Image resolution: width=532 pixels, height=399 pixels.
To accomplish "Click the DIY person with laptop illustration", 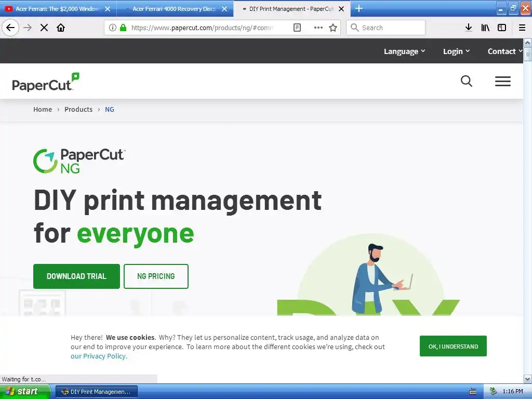I will [x=381, y=278].
